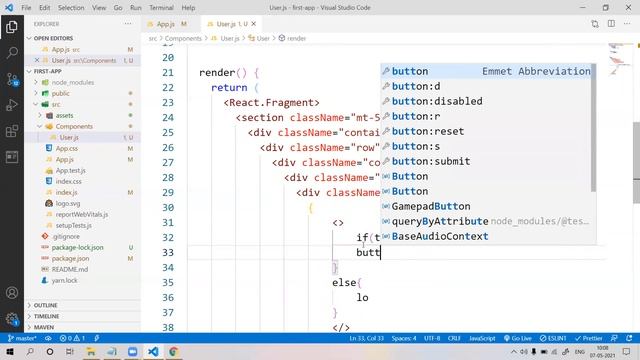Choose the button:submit suggestion
Image resolution: width=640 pixels, height=360 pixels.
(x=486, y=161)
